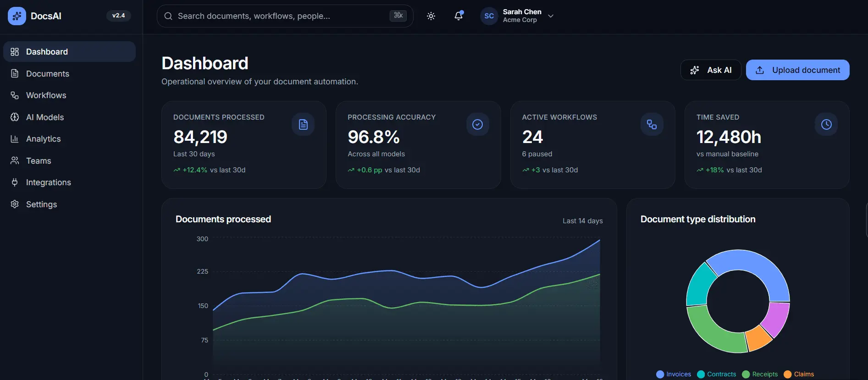Screen dimensions: 868x380
Task: Click the DocsAI logo icon
Action: [x=17, y=16]
